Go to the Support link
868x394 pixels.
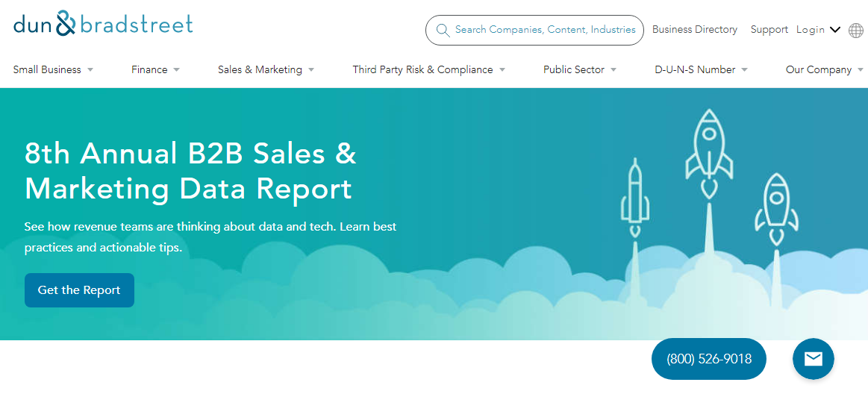pos(769,29)
